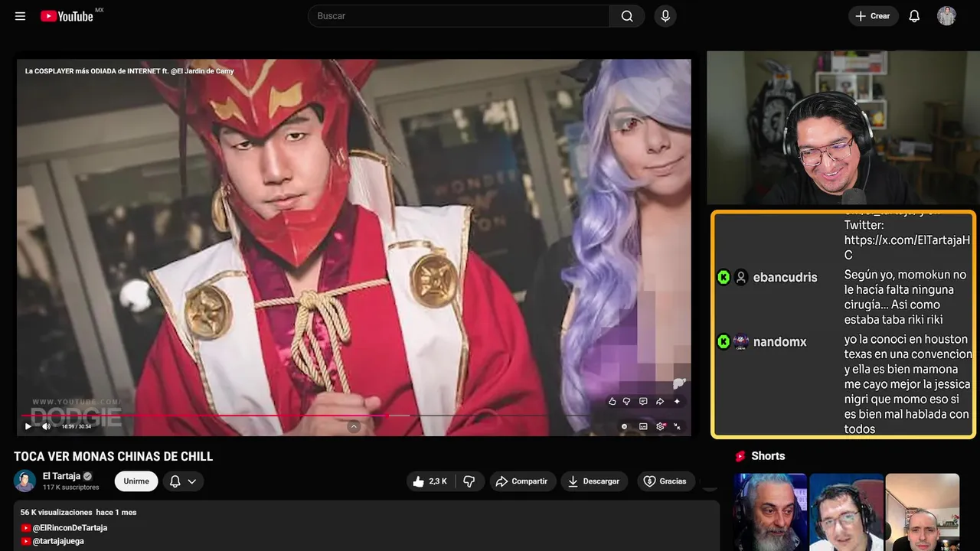Viewport: 980px width, 551px height.
Task: Open the first Short with the white-bearded man
Action: tap(770, 512)
